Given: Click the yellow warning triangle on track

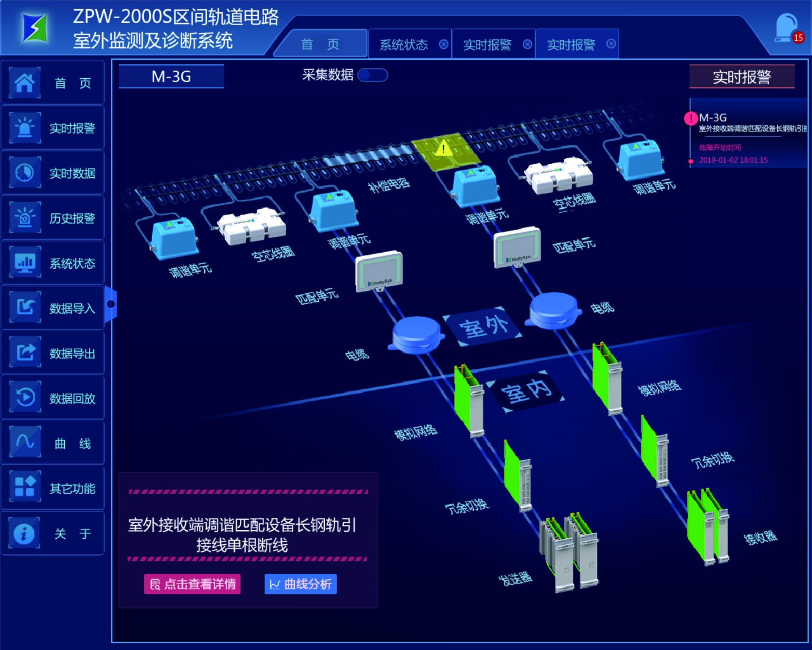Looking at the screenshot, I should (443, 149).
